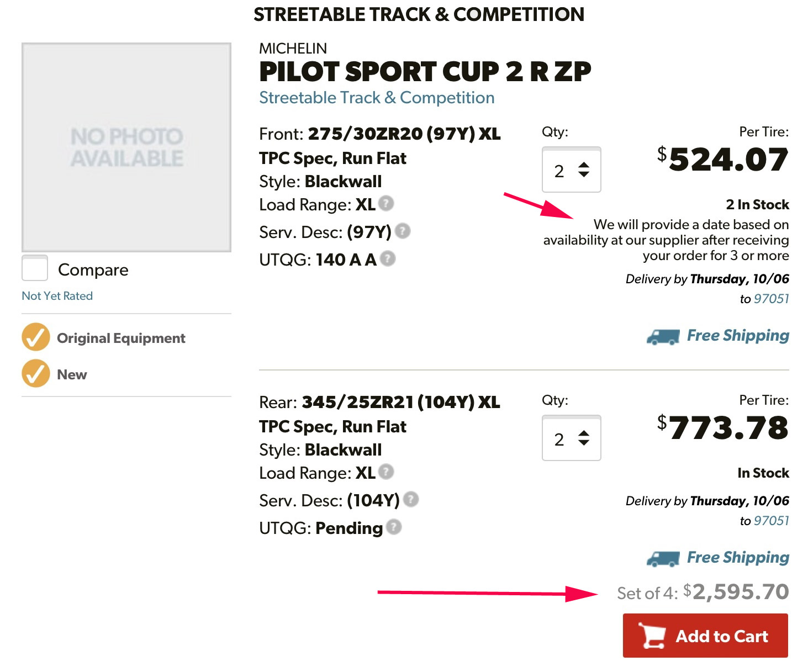Click the Not Yet Rated link

57,296
